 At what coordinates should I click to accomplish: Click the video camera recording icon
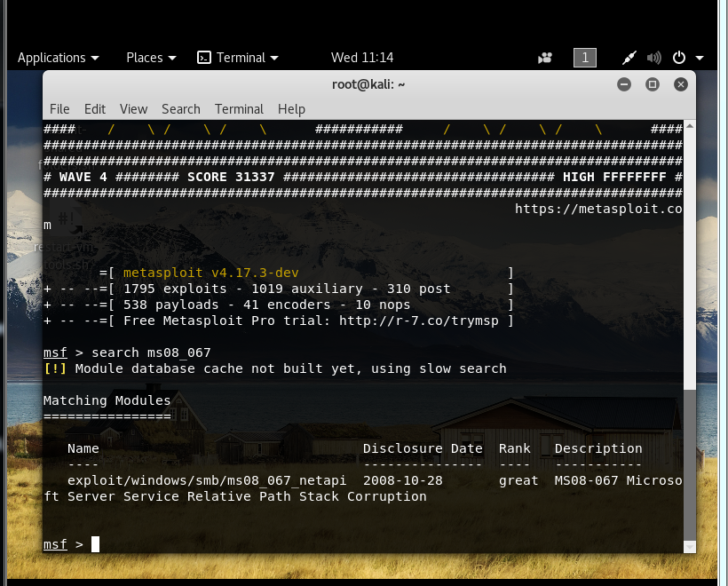pyautogui.click(x=545, y=58)
